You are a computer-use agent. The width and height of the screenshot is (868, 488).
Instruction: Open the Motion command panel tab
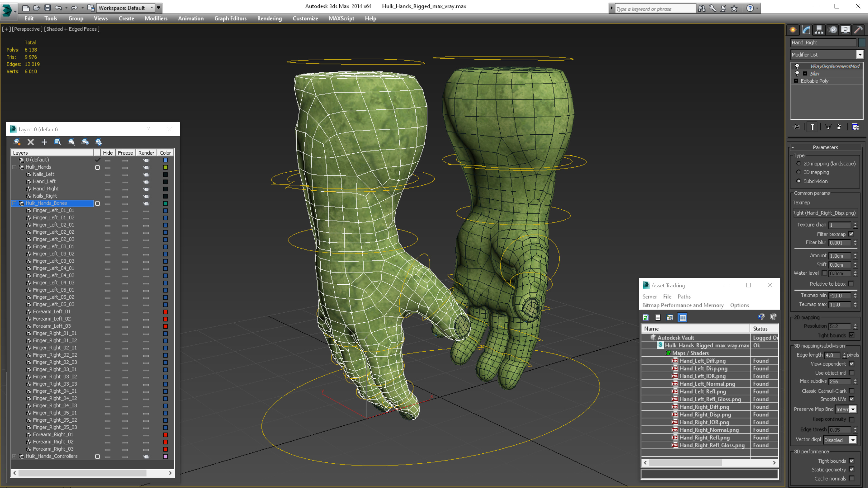pos(833,30)
